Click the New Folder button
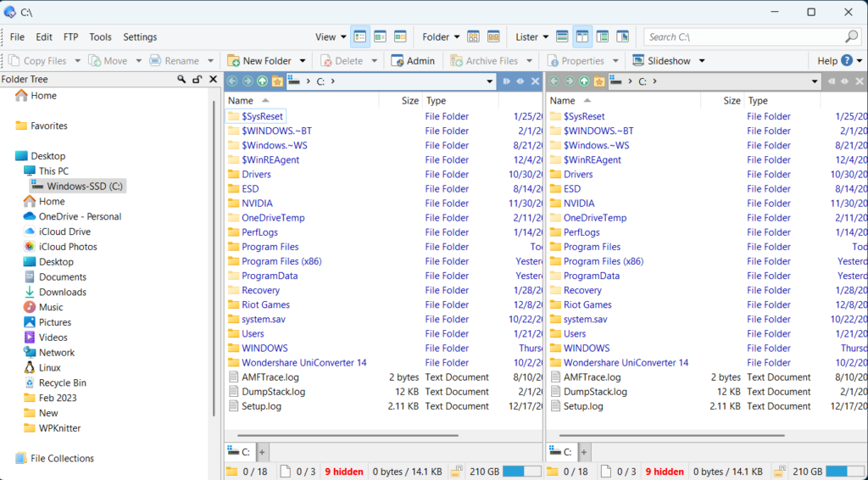Viewport: 868px width, 480px height. 259,61
